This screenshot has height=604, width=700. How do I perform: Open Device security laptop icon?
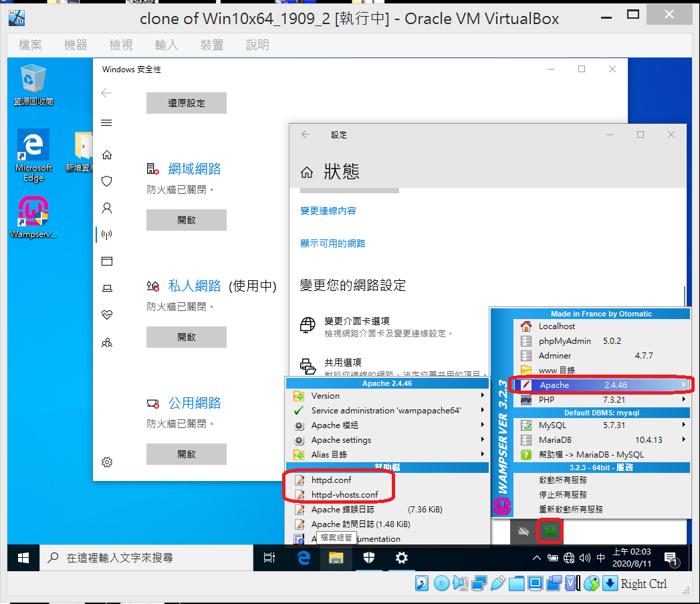tap(107, 288)
